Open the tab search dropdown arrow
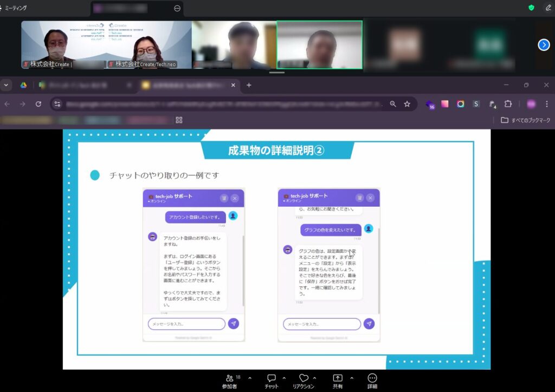 click(x=6, y=85)
